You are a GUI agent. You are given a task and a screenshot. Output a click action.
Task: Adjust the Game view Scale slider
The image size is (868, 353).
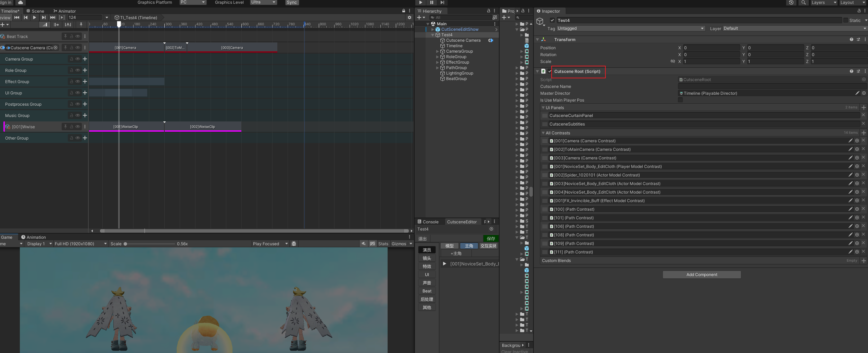pos(125,244)
